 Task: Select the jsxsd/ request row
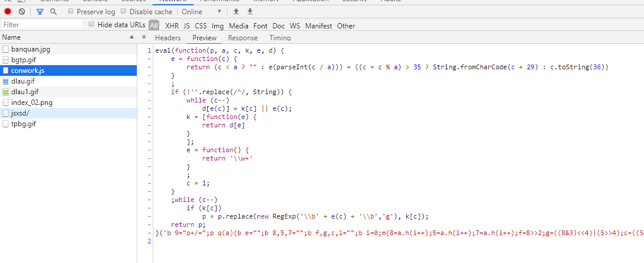68,113
